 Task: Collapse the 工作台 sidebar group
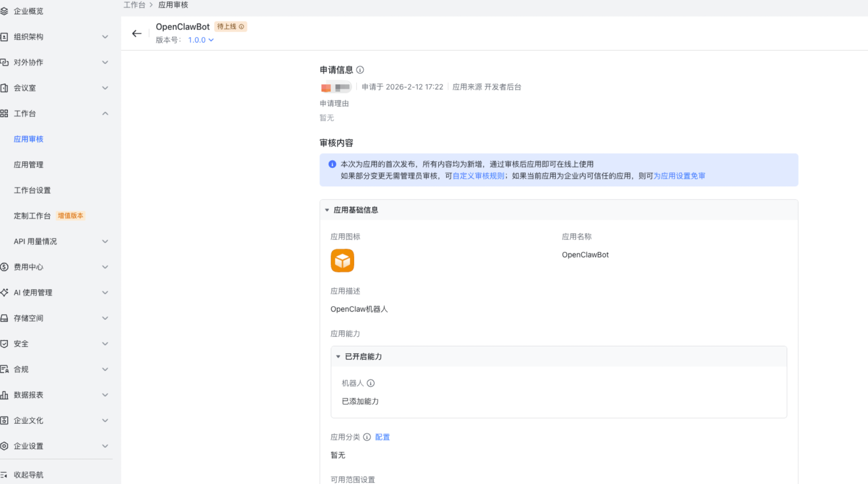tap(105, 114)
